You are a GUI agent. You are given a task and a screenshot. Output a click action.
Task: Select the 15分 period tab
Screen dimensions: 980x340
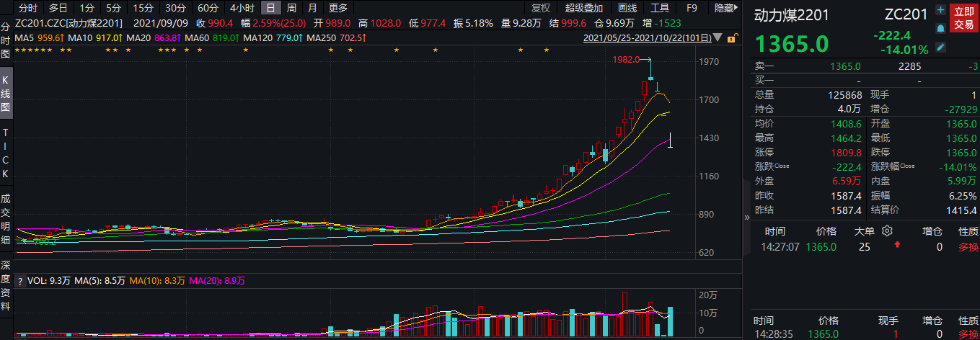143,8
